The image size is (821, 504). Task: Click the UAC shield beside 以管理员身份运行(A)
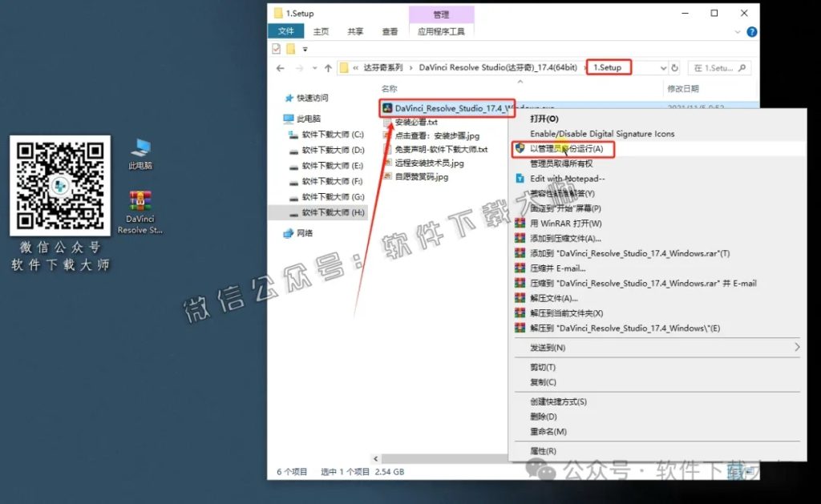[520, 150]
